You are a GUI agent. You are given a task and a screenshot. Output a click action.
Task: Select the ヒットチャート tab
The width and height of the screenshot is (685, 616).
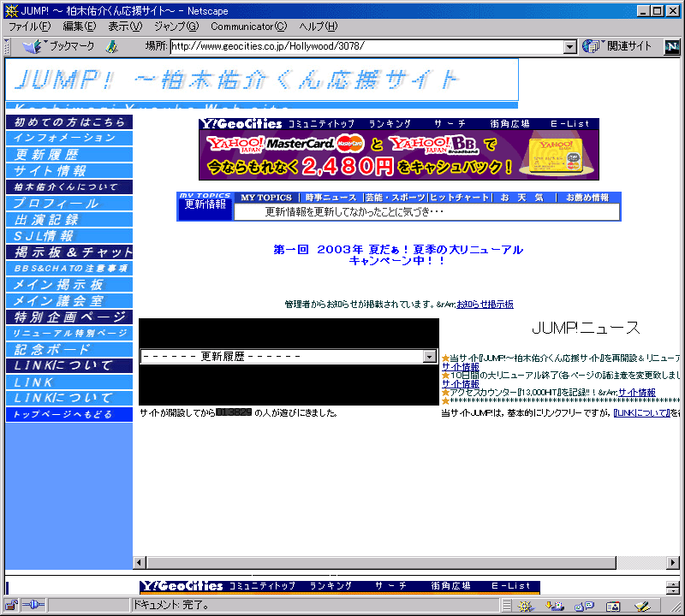pyautogui.click(x=460, y=198)
